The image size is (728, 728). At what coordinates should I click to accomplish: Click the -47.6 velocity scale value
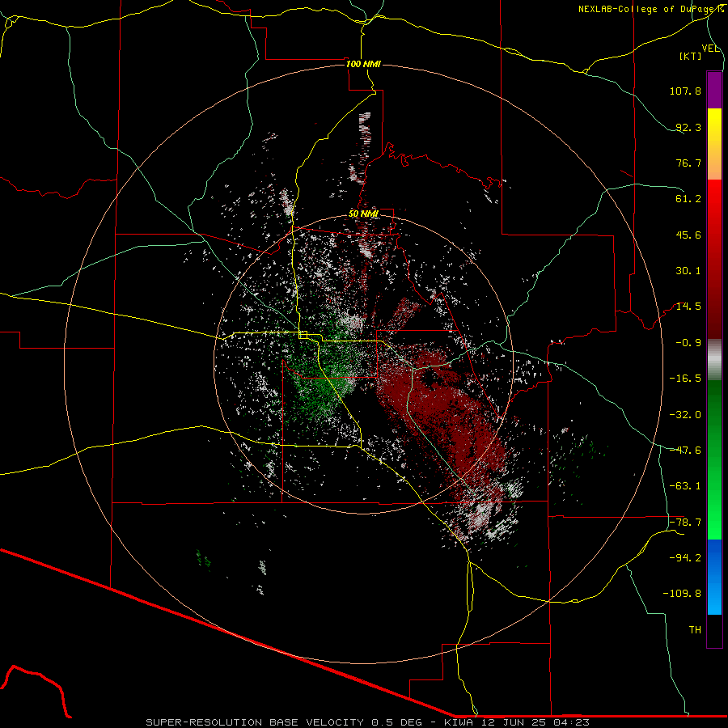(685, 451)
